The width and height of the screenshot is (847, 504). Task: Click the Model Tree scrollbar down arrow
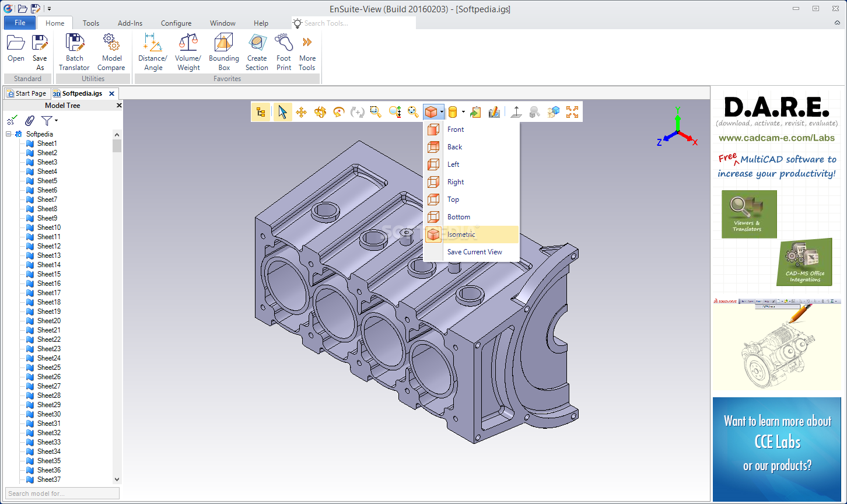click(x=117, y=480)
